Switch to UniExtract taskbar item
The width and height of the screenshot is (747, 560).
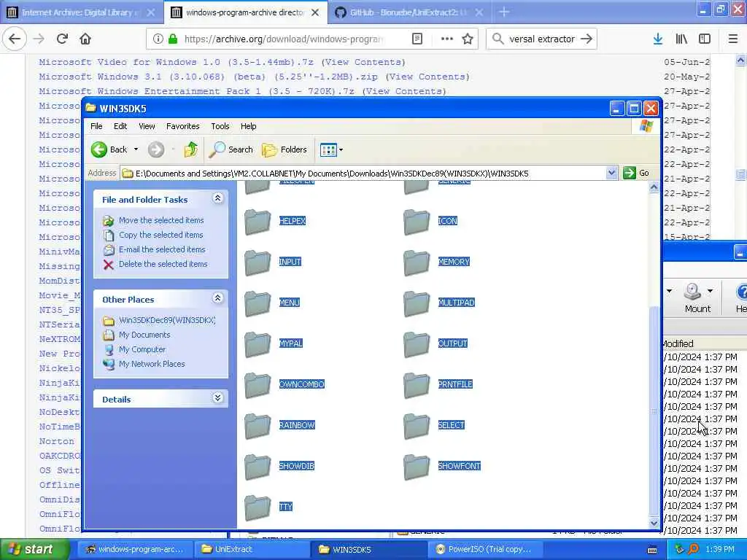(x=251, y=549)
